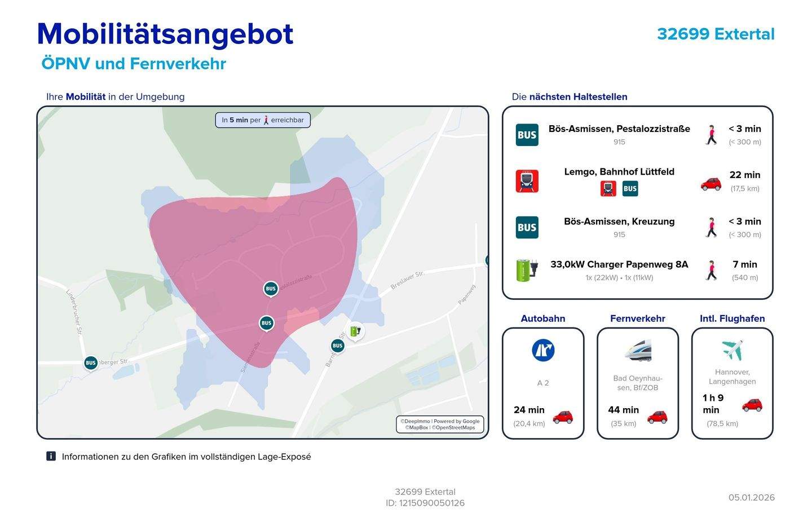Click the bus marker above Siemensstraße label
Viewport: 812px width, 531px height.
pos(266,323)
